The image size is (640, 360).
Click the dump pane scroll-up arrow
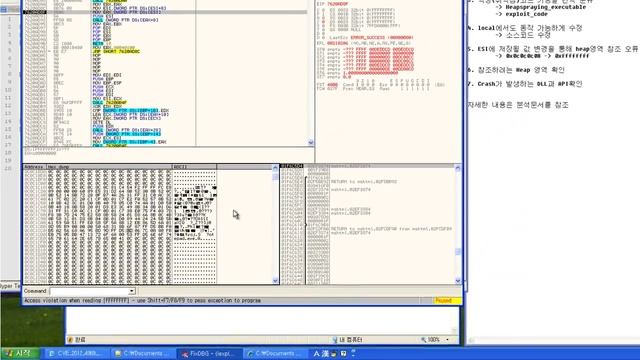coord(276,168)
